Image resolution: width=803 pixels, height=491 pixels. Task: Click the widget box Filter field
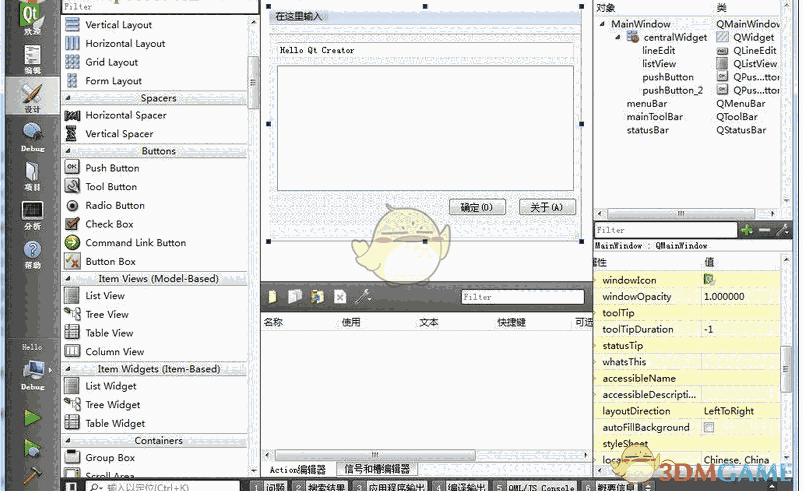160,7
